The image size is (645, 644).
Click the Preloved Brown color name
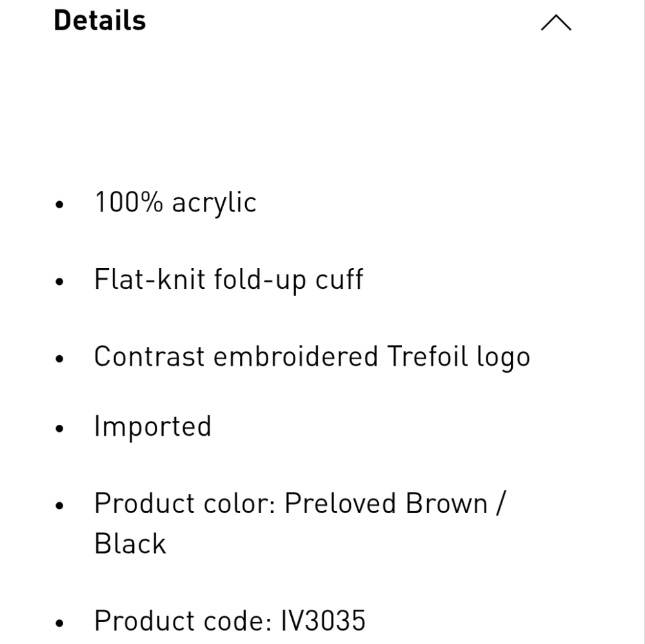point(386,503)
